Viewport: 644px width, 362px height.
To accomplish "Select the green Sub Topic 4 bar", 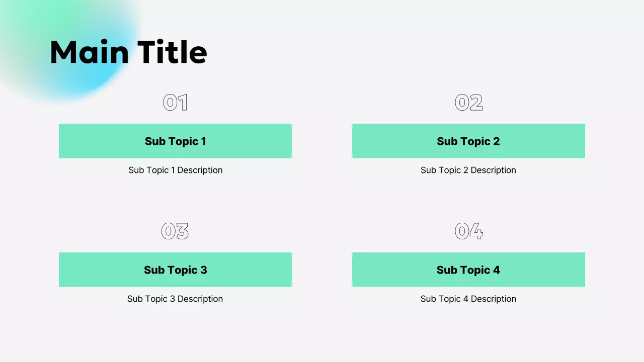I will [468, 270].
